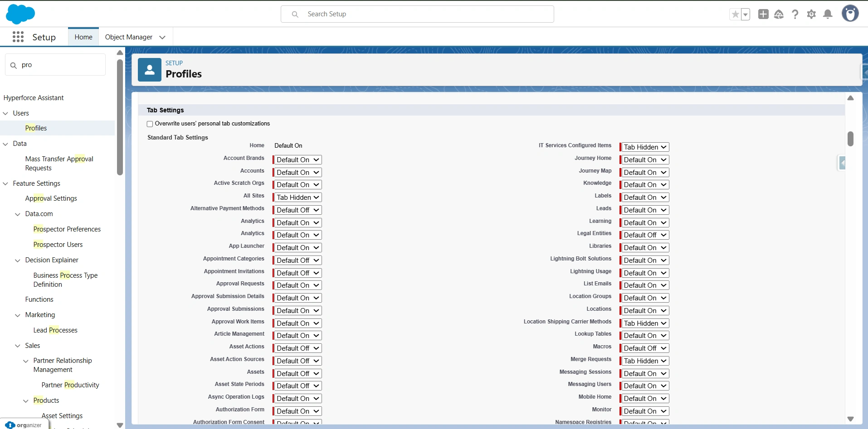Screen dimensions: 868x429
Task: Click the Setup gear icon
Action: (x=812, y=14)
